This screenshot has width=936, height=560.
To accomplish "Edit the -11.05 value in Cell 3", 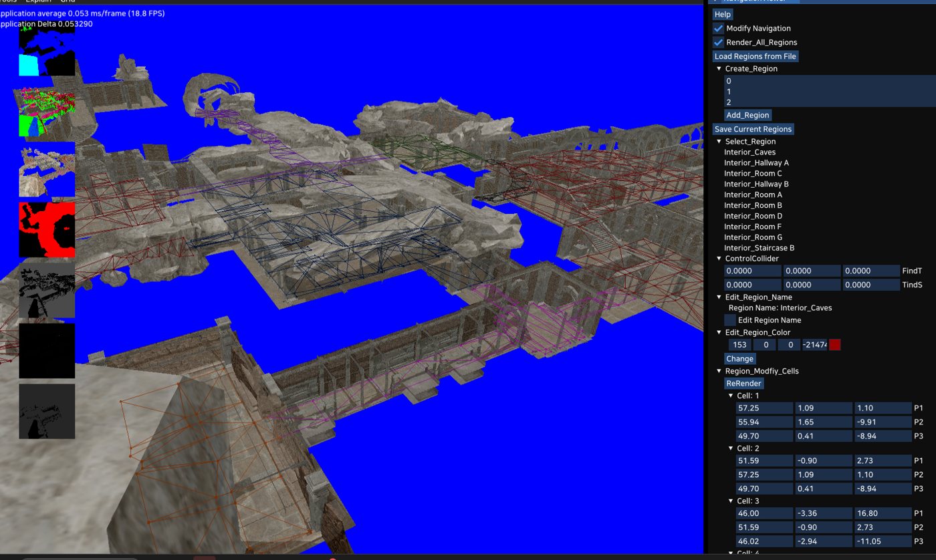I will click(882, 541).
